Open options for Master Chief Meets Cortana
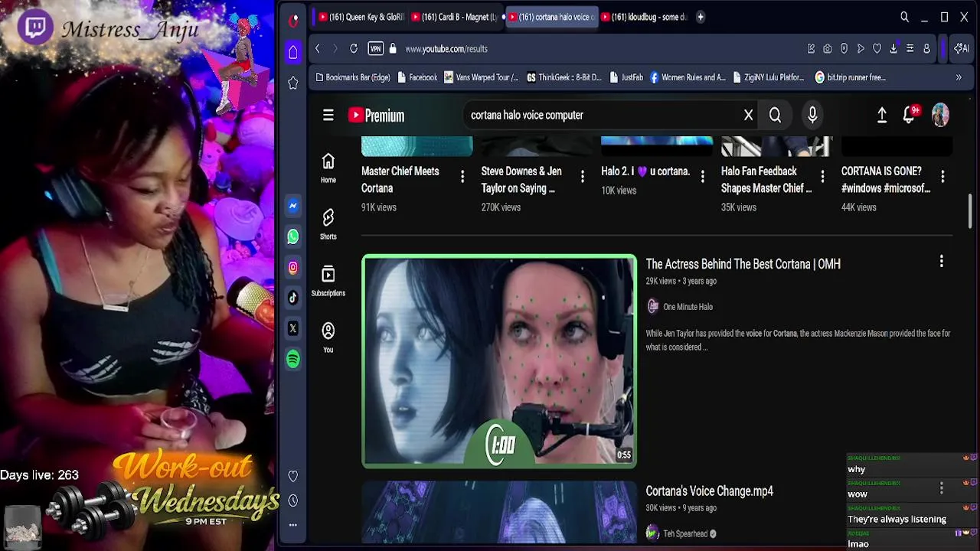Screen dimensions: 980x551 462,177
